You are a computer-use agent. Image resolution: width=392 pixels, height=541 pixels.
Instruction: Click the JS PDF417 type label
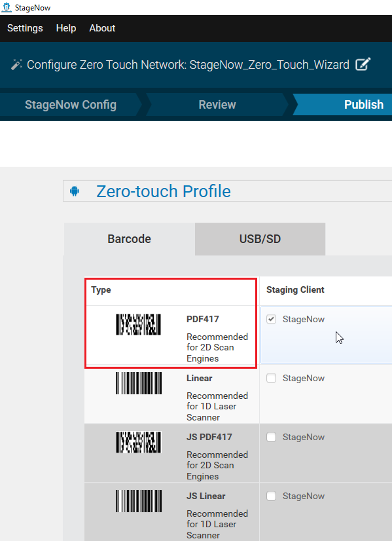(209, 437)
